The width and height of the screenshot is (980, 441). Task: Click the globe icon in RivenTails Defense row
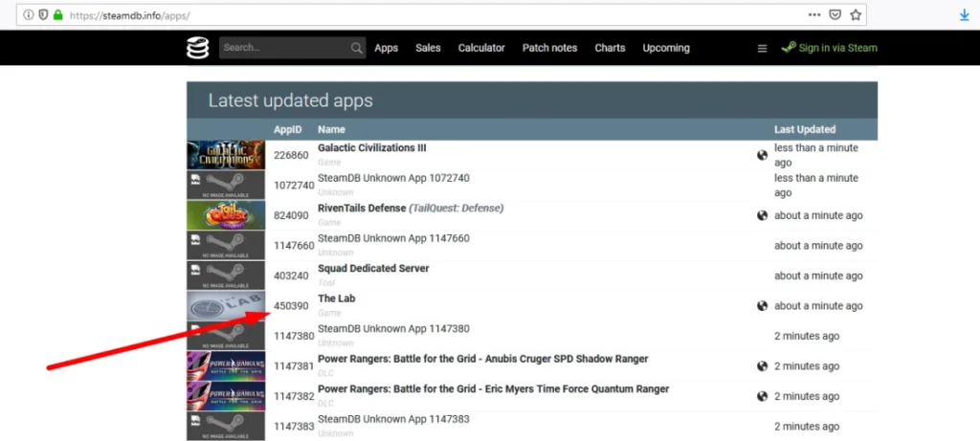pyautogui.click(x=762, y=215)
